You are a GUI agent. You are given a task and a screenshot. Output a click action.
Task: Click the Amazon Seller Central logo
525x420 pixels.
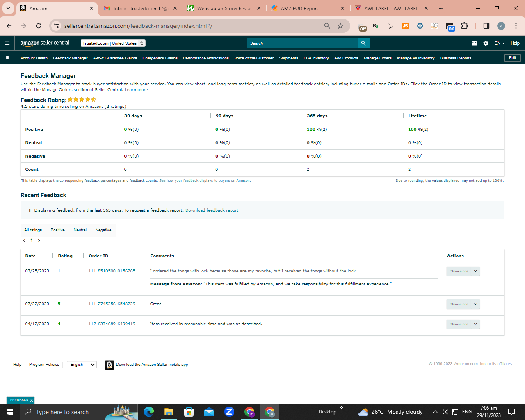tap(45, 43)
